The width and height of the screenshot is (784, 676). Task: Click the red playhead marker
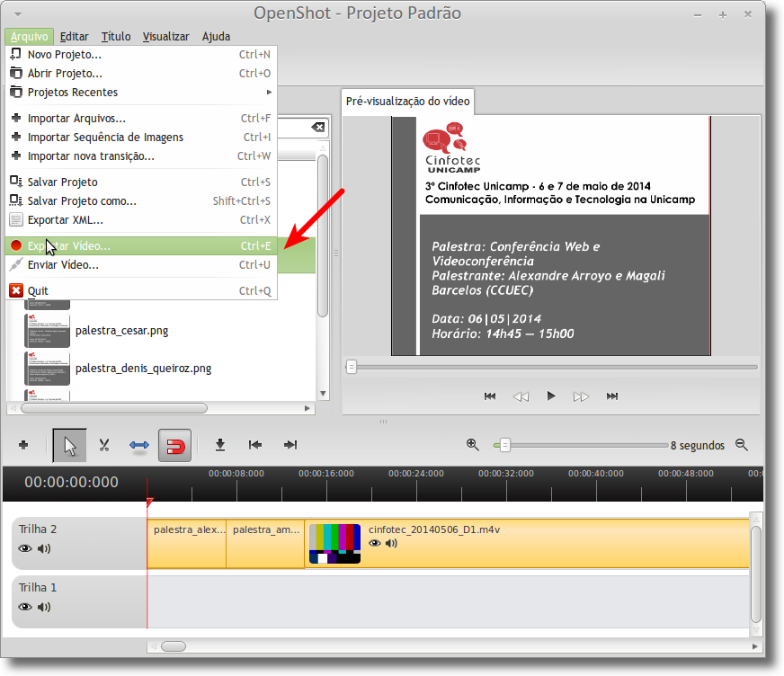coord(149,502)
